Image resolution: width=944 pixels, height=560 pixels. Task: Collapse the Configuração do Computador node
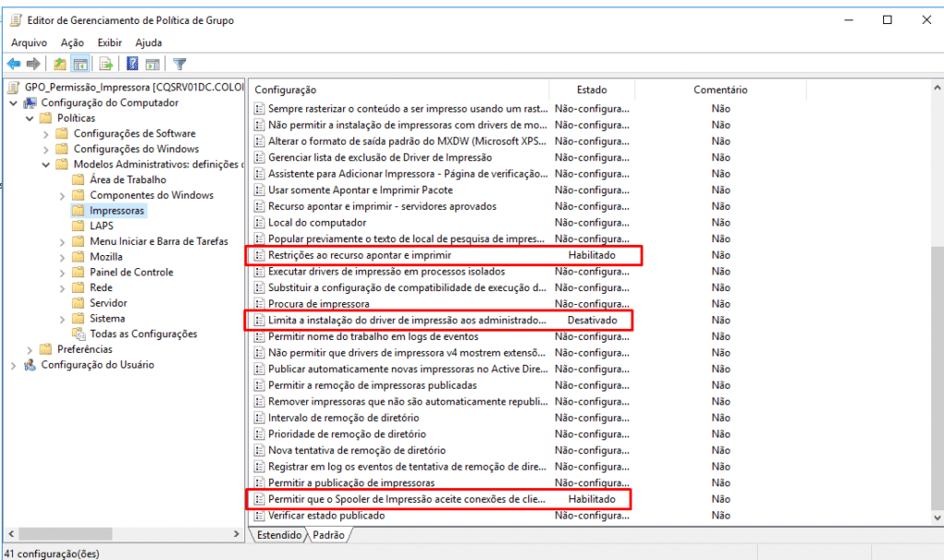14,103
